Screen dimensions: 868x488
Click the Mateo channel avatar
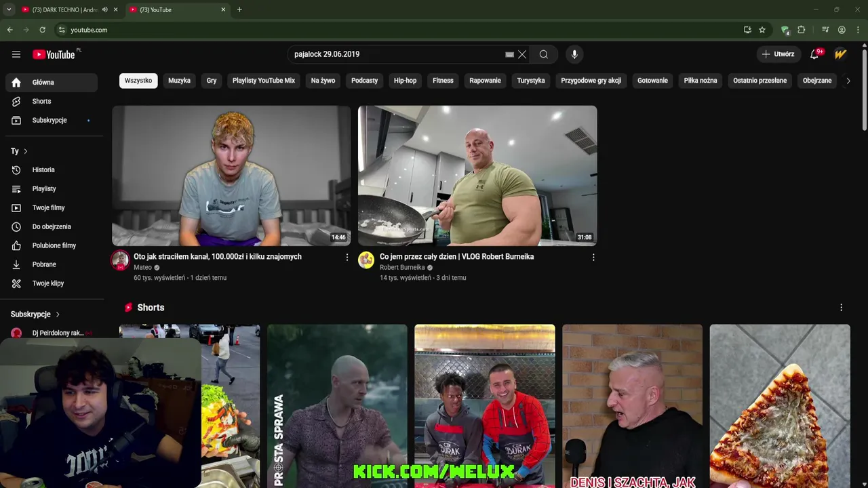click(120, 260)
